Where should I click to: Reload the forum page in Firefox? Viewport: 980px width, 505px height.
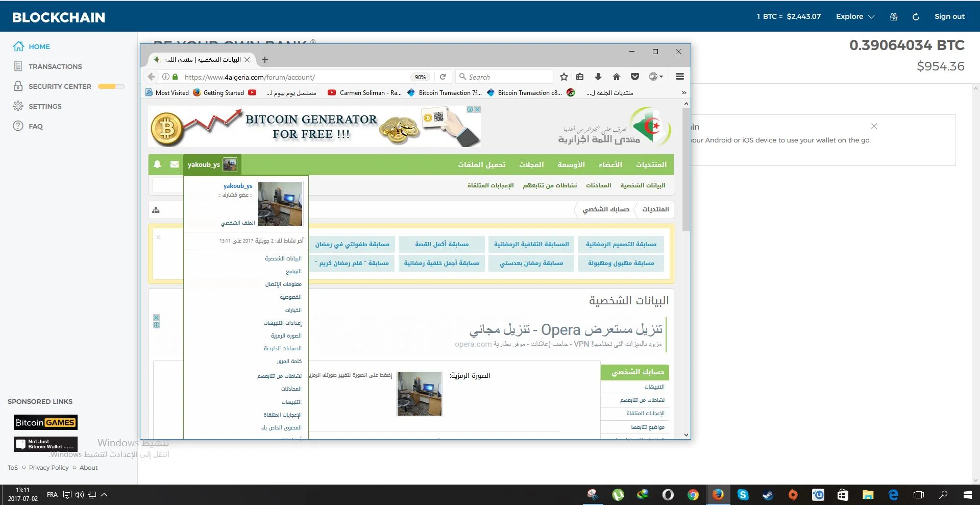[x=443, y=77]
